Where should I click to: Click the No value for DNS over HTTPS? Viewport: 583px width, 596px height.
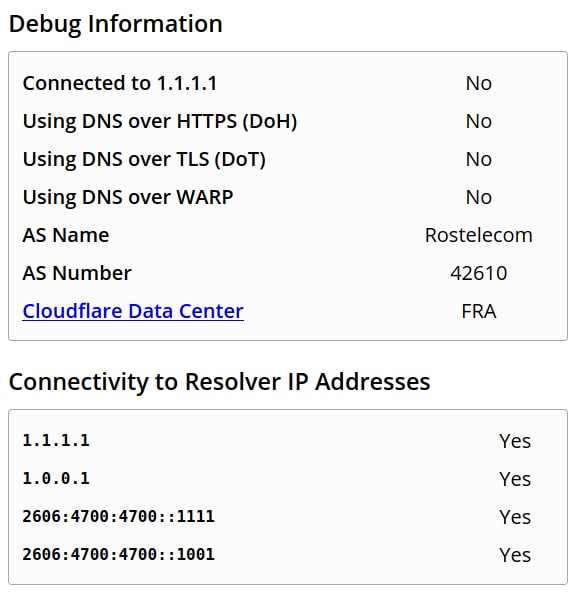(x=478, y=121)
